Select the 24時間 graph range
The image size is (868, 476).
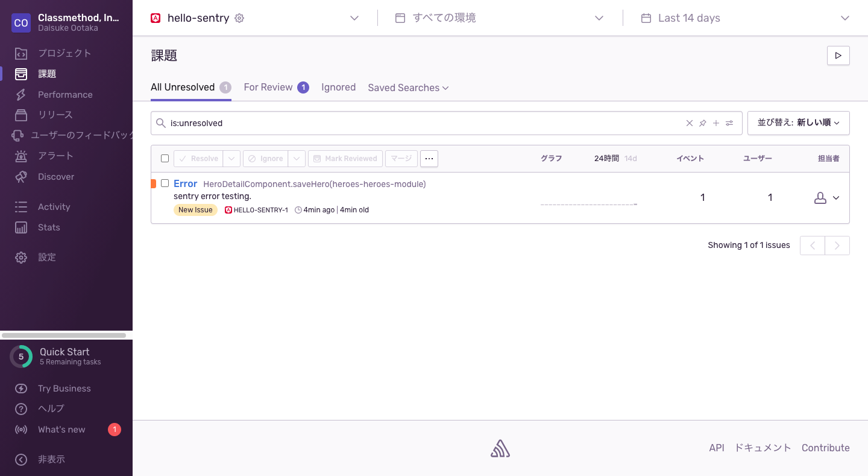606,159
